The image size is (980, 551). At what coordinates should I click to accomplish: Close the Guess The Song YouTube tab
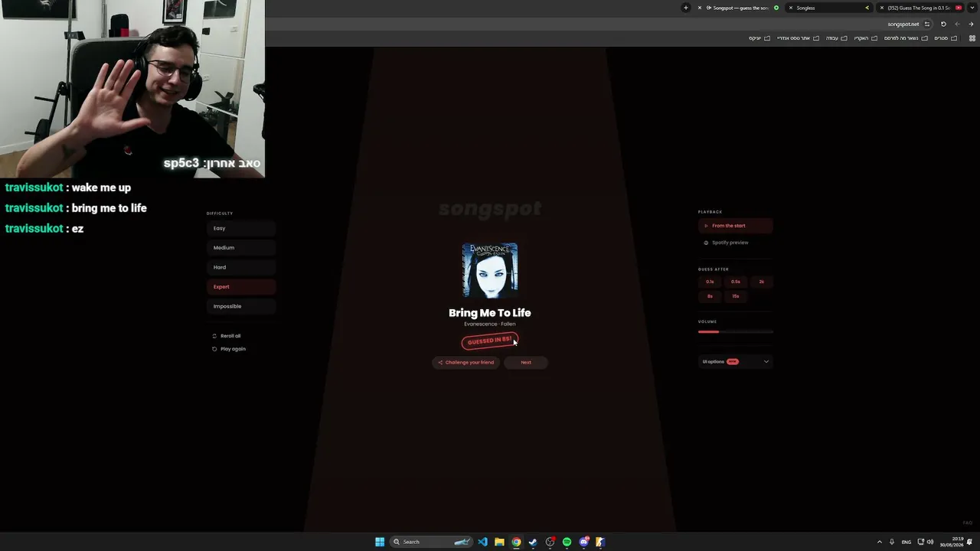(882, 8)
